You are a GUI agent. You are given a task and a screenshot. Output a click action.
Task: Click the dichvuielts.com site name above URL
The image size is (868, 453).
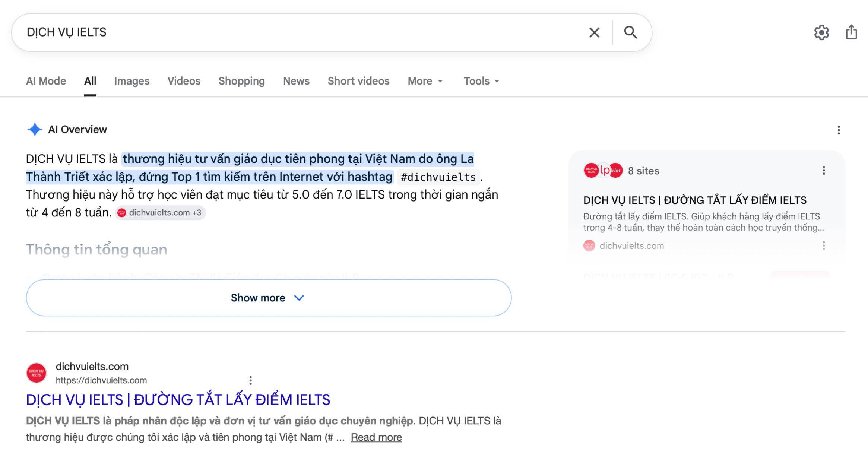[x=92, y=367]
